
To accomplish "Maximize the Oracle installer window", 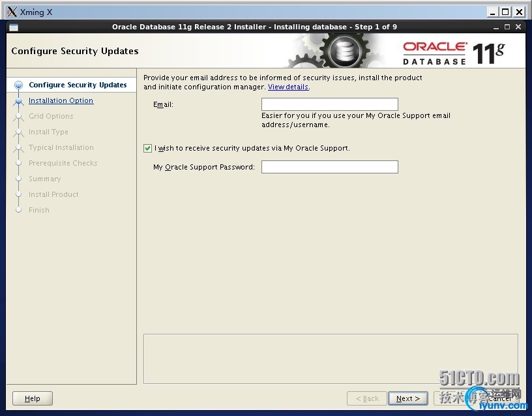I will pos(507,27).
